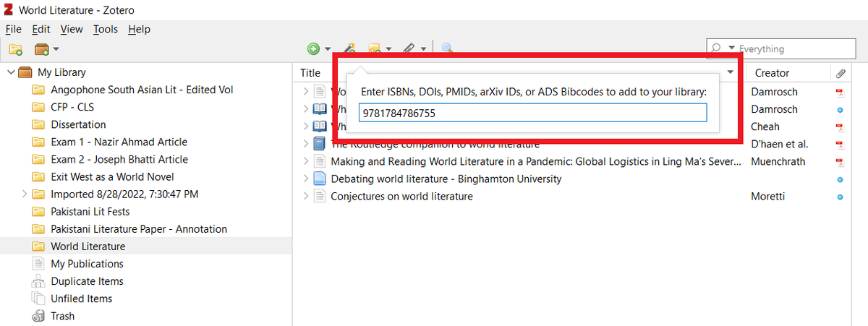868x326 pixels.
Task: Open search mode dropdown in search box
Action: pyautogui.click(x=731, y=48)
